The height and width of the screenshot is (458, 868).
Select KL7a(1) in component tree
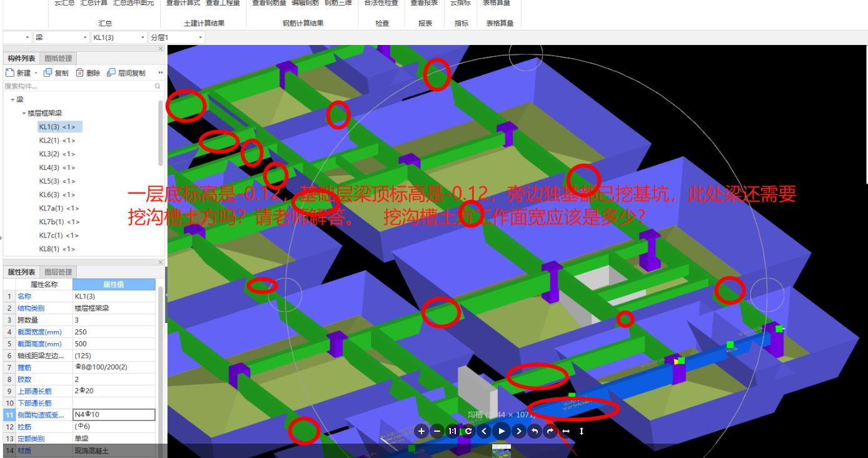59,208
